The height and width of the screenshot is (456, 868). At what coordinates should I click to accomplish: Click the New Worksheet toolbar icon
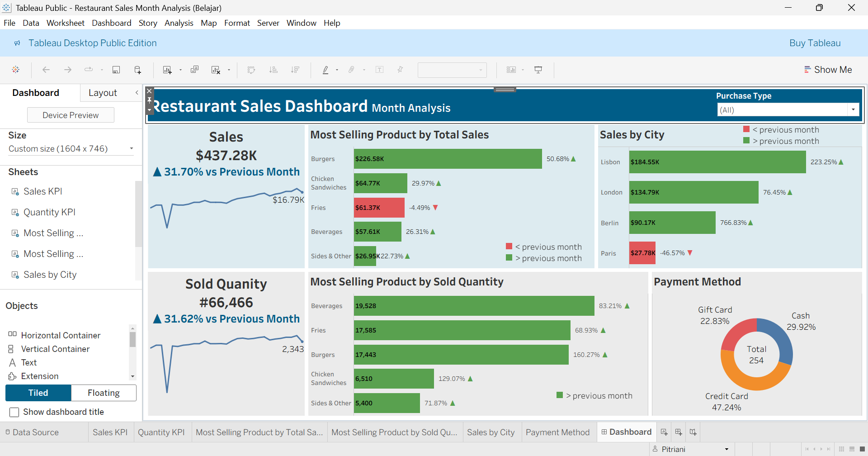pyautogui.click(x=167, y=70)
